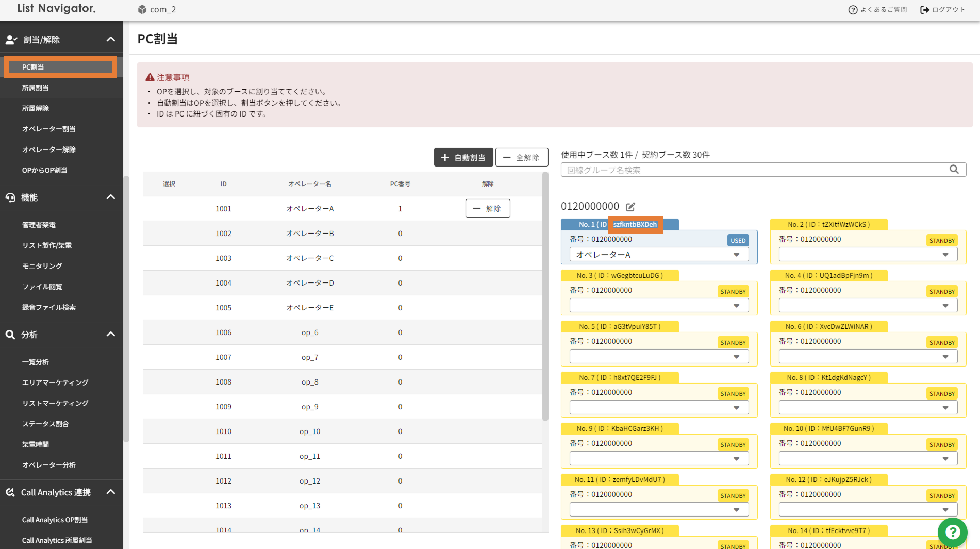Open 所属割当 in the sidebar
980x549 pixels.
[x=36, y=88]
